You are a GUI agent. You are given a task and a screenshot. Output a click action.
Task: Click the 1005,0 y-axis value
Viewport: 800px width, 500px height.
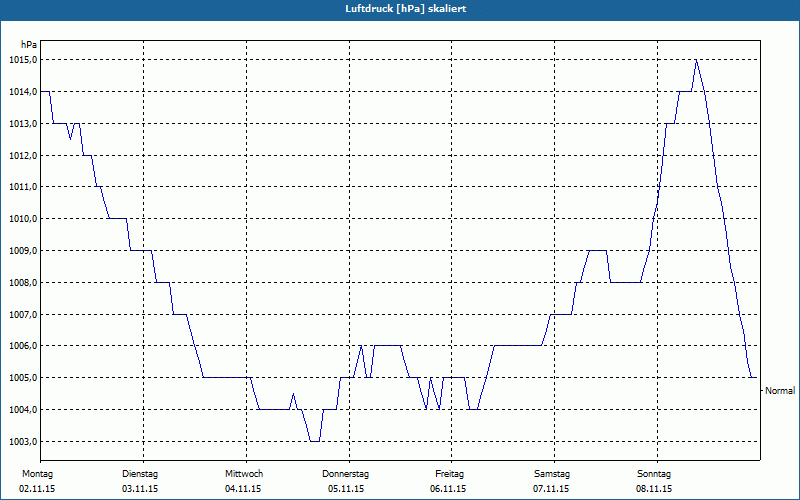23,378
